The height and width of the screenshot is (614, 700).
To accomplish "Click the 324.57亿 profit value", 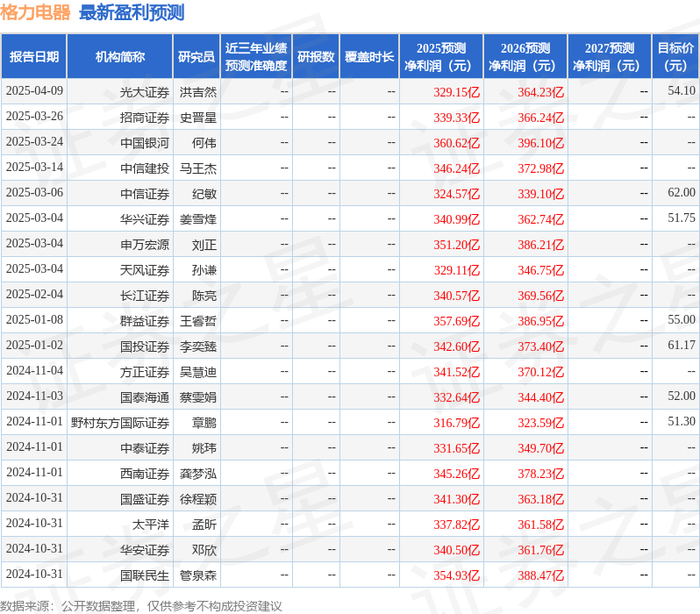I will point(457,194).
